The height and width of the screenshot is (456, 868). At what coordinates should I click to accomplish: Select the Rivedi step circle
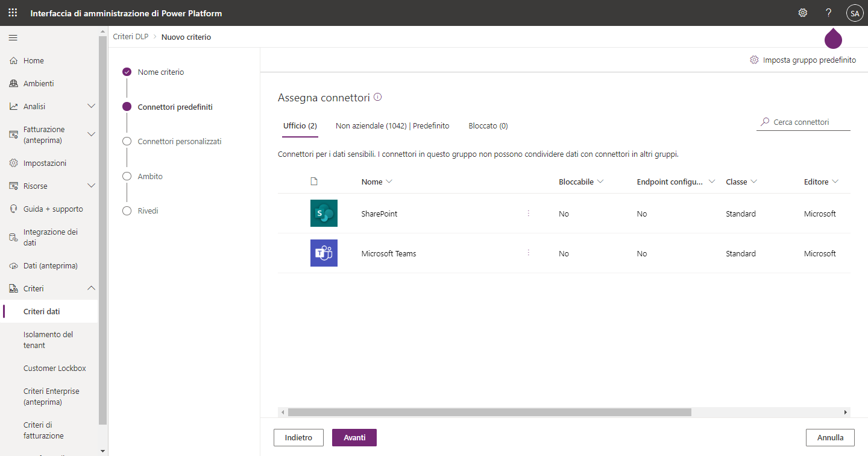[x=127, y=211]
